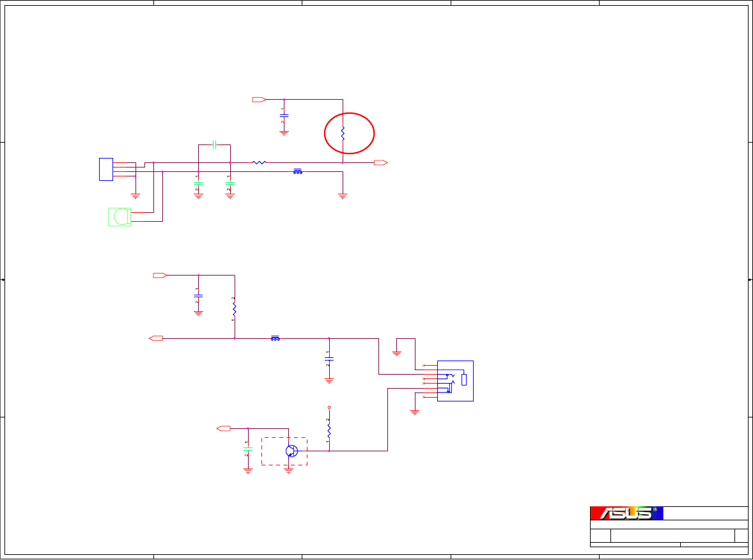Image resolution: width=753 pixels, height=560 pixels.
Task: Click the port connected to the transistor collector
Action: [x=223, y=428]
